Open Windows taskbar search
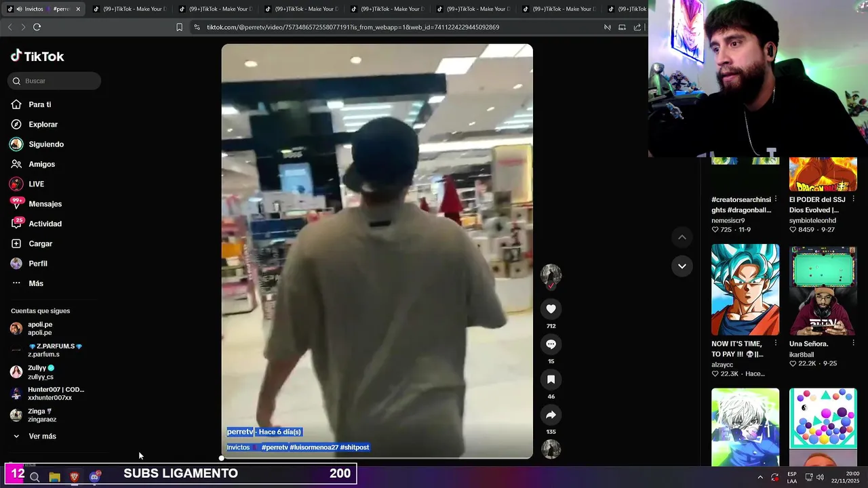The width and height of the screenshot is (868, 488). click(35, 477)
